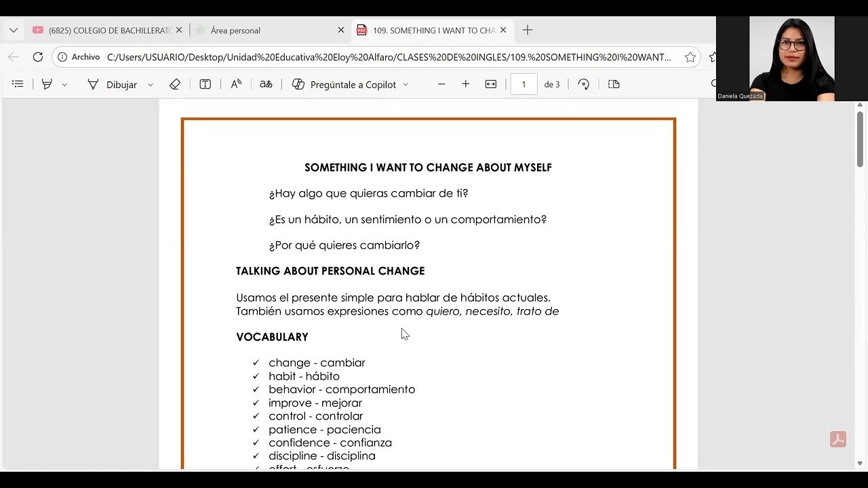The image size is (868, 488).
Task: Go back to the previous page
Action: click(14, 57)
